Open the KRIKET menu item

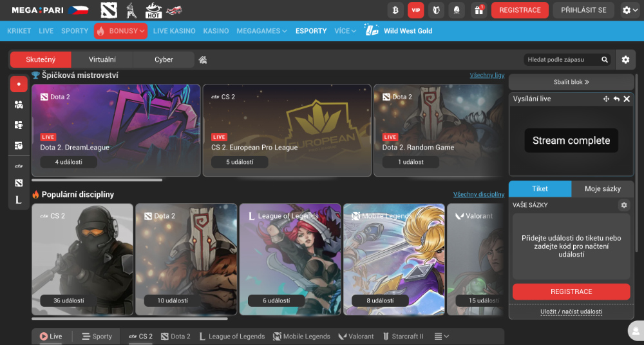pos(19,31)
